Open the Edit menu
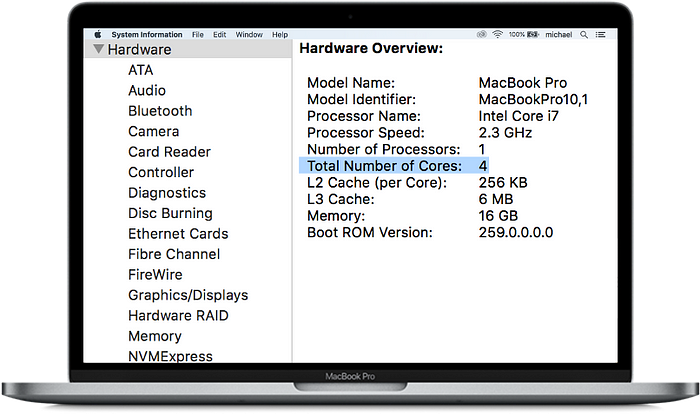This screenshot has width=700, height=416. point(219,34)
